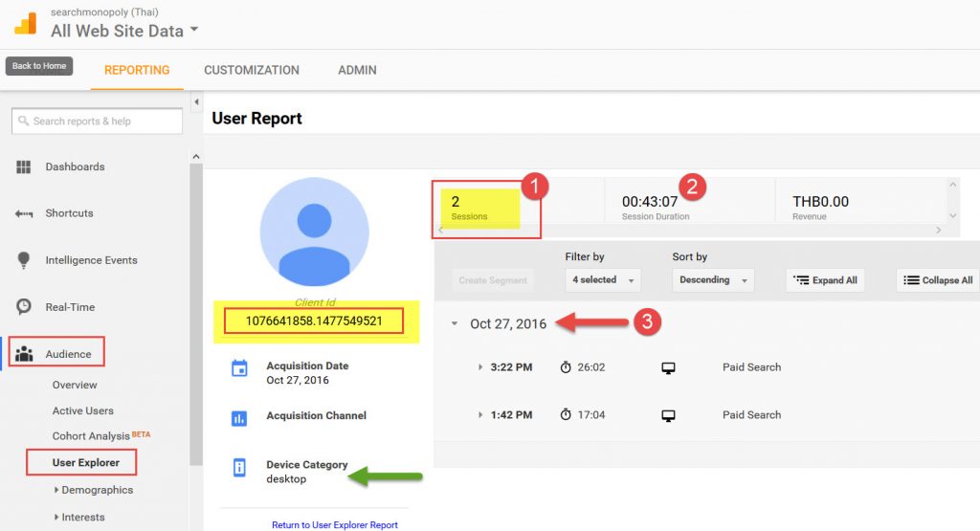The height and width of the screenshot is (531, 980).
Task: Click the Shortcuts arrow icon
Action: pyautogui.click(x=24, y=213)
